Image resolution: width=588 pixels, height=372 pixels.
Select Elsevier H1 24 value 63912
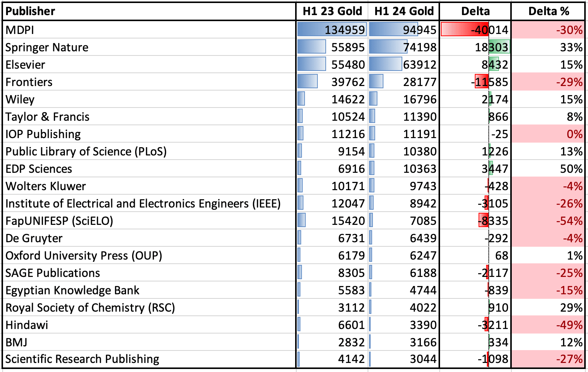404,64
